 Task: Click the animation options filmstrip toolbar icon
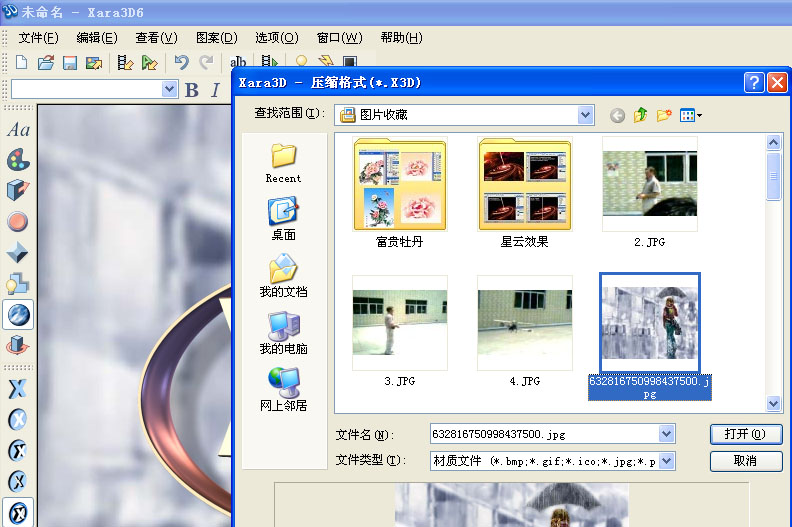125,63
